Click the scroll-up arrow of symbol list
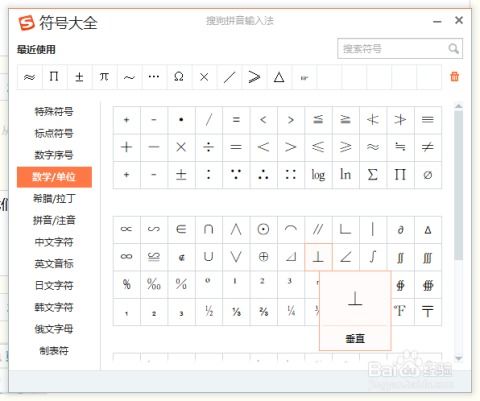The width and height of the screenshot is (480, 401). tap(459, 106)
